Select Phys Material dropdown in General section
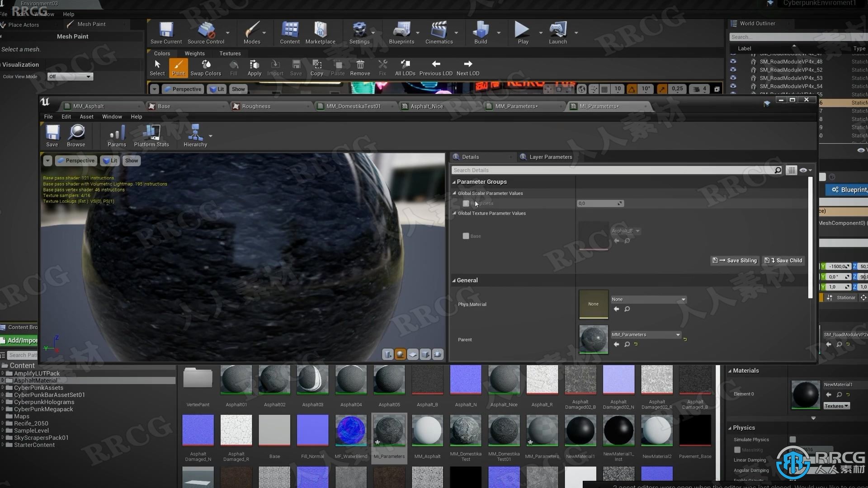The image size is (868, 488). coord(647,299)
